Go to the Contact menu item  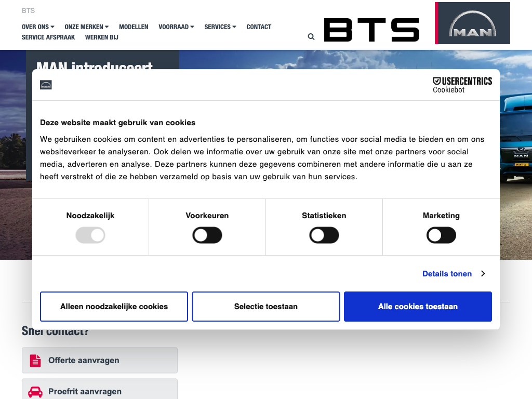(x=259, y=27)
